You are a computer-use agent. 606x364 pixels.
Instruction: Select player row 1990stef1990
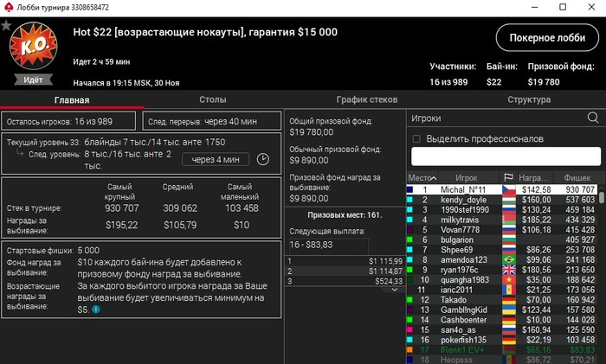click(502, 209)
